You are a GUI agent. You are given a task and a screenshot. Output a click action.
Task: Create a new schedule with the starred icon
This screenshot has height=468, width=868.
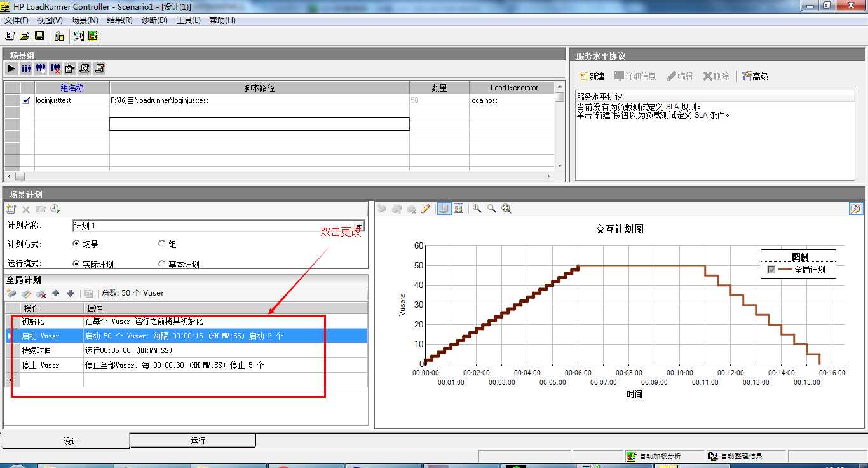pos(11,209)
